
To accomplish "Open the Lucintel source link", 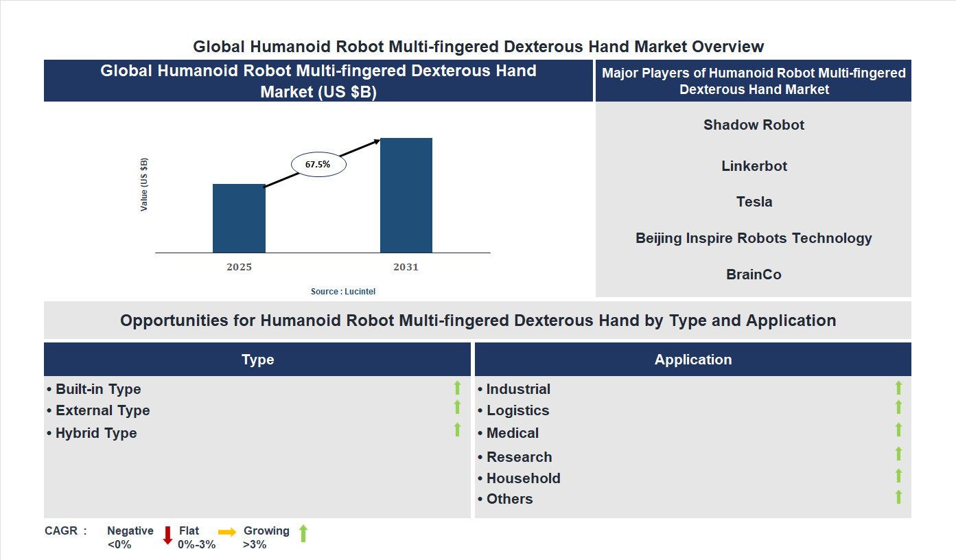I will coord(342,291).
